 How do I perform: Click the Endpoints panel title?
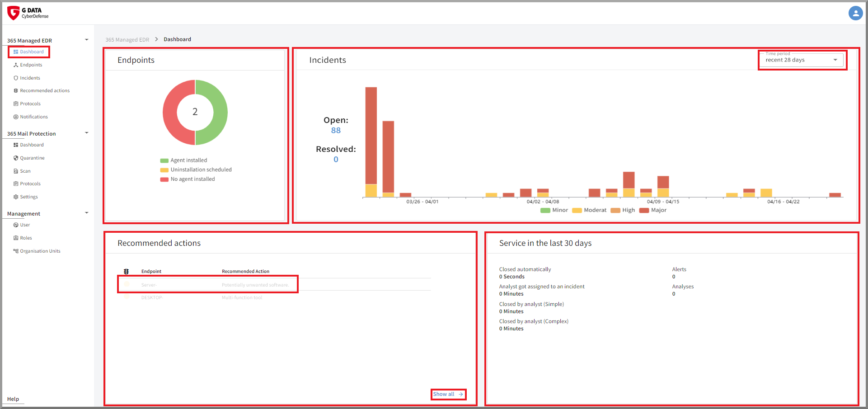(x=136, y=60)
